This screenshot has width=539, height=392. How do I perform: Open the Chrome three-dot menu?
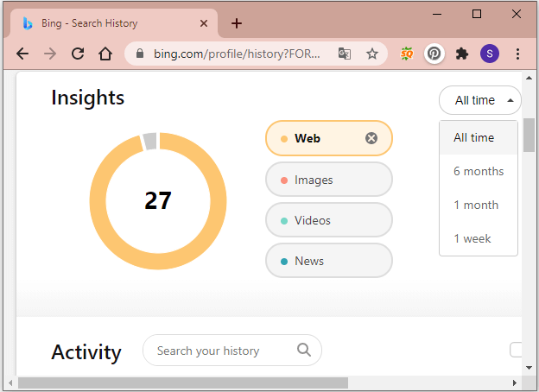point(517,54)
